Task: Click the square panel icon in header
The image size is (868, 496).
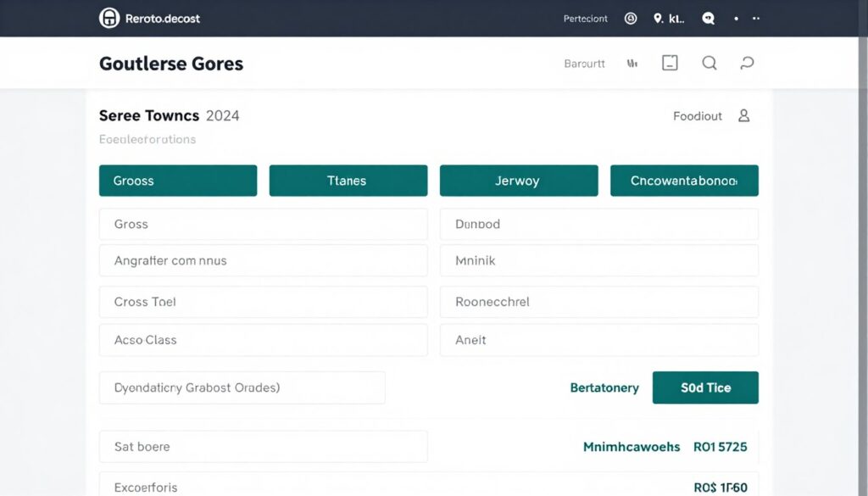Action: pyautogui.click(x=670, y=63)
